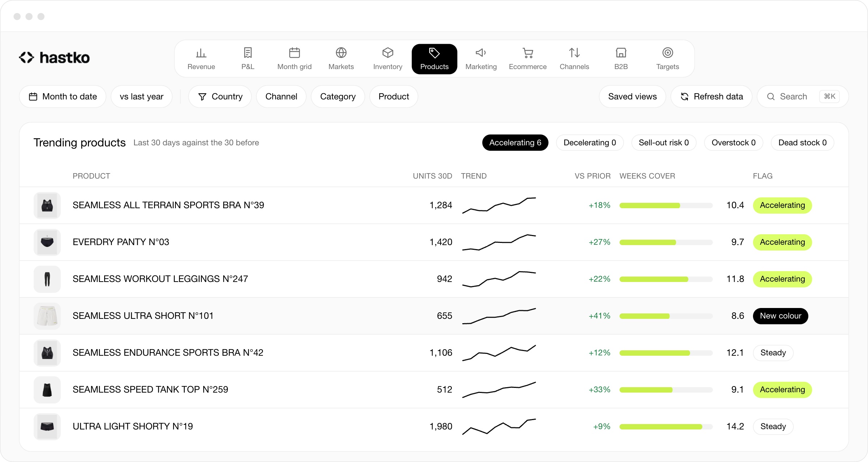Open the Channels arrows icon
Image resolution: width=868 pixels, height=462 pixels.
coord(574,53)
